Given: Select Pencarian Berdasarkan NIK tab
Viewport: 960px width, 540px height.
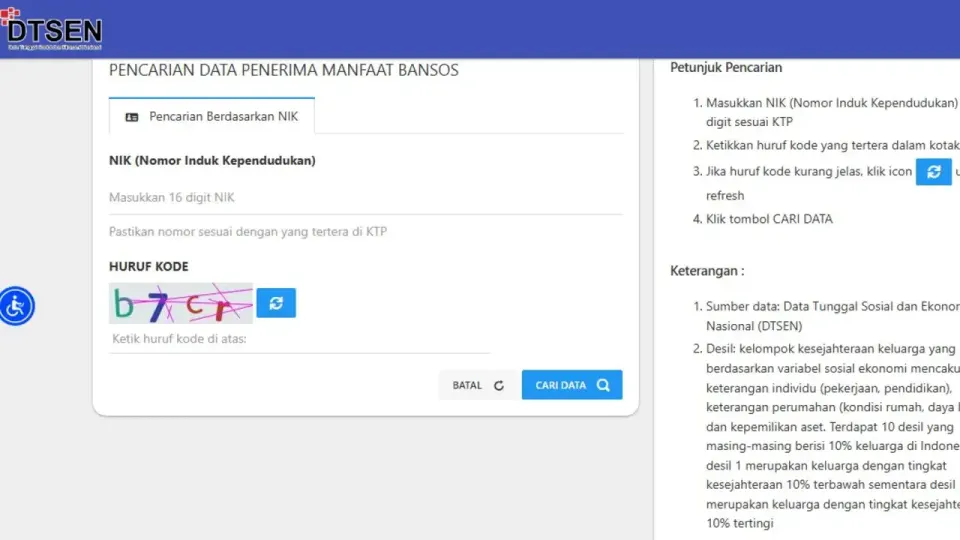Looking at the screenshot, I should pyautogui.click(x=212, y=116).
